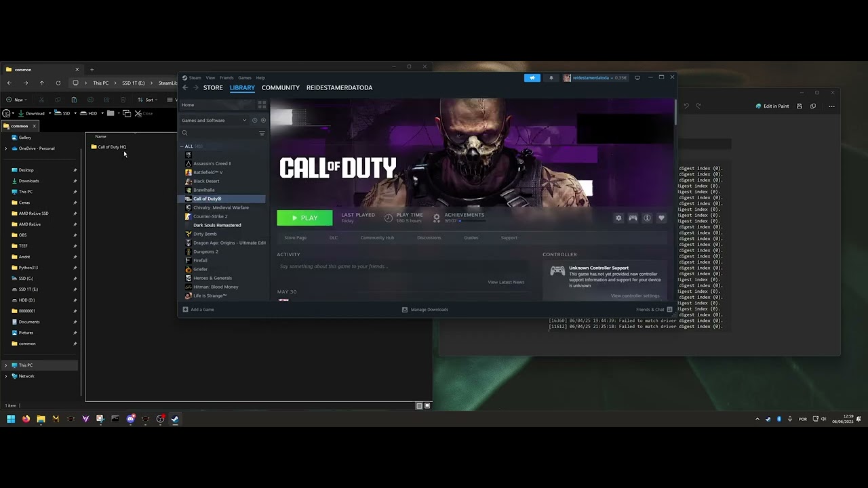Expand This PC node in Explorer tree
The image size is (868, 488).
tap(6, 365)
